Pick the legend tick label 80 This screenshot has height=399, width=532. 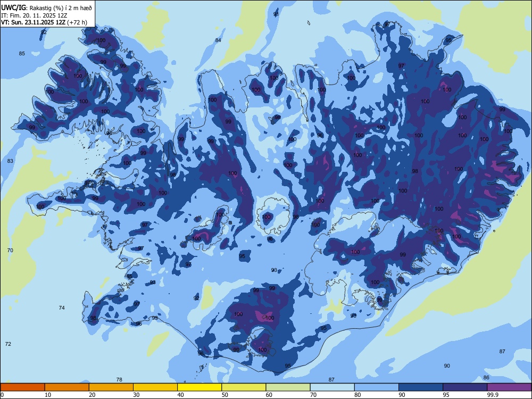pos(358,395)
